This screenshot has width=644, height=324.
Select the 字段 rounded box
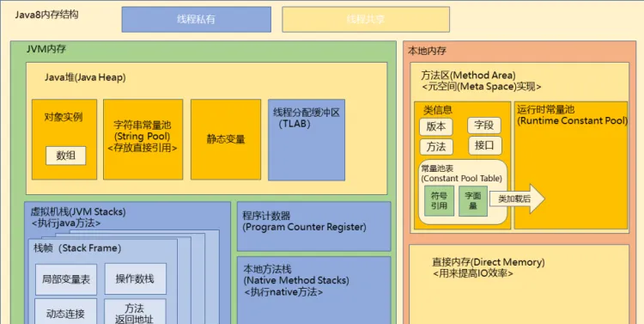484,125
